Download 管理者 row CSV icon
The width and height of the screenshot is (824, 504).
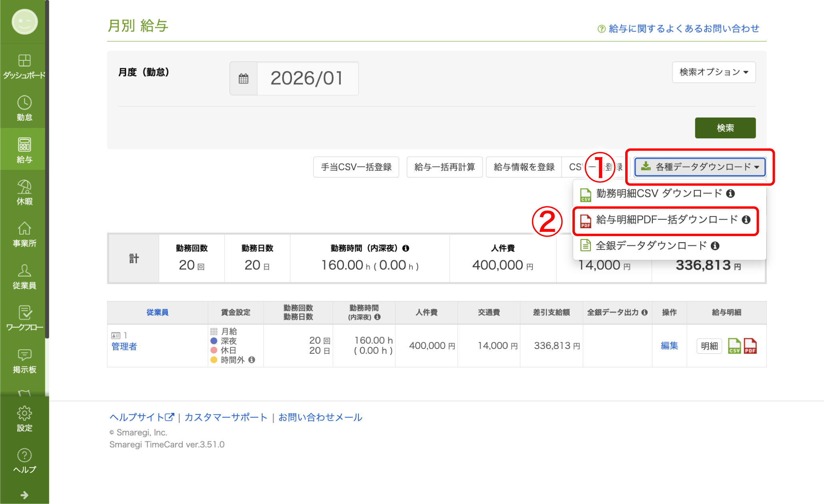click(x=734, y=346)
